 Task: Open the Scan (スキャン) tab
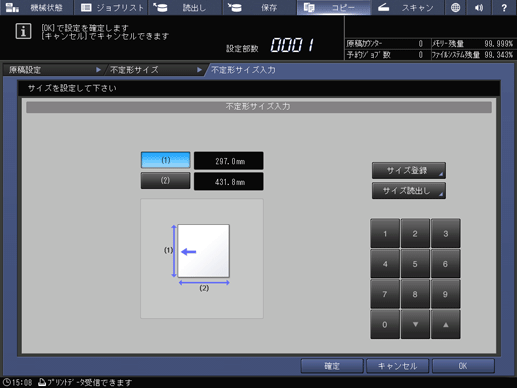(x=407, y=7)
